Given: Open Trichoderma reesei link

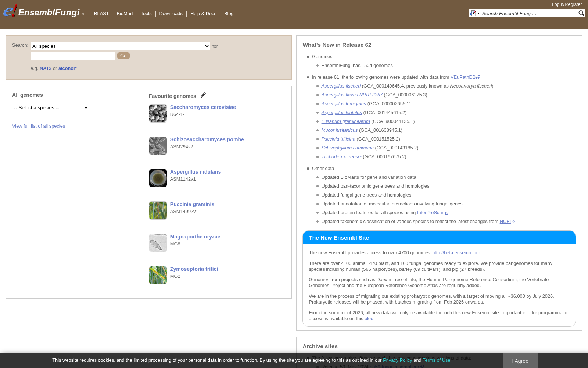Looking at the screenshot, I should click(x=341, y=157).
